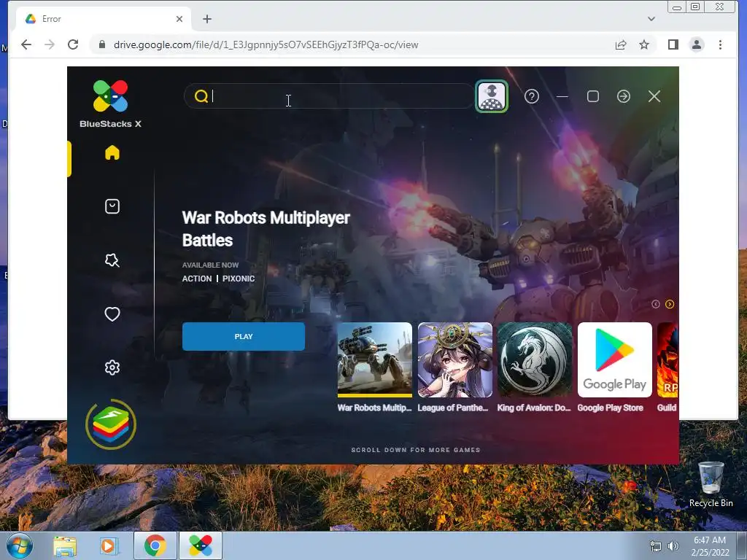Open the BlueStacks help question mark

(x=532, y=97)
